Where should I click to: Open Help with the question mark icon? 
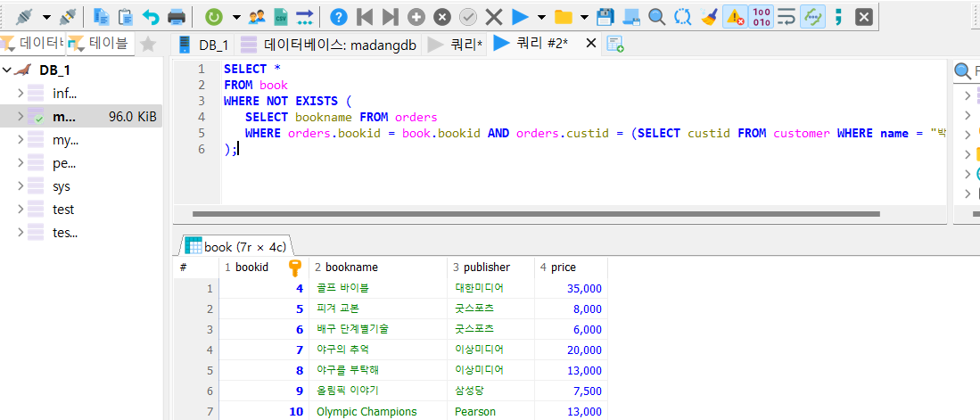338,17
